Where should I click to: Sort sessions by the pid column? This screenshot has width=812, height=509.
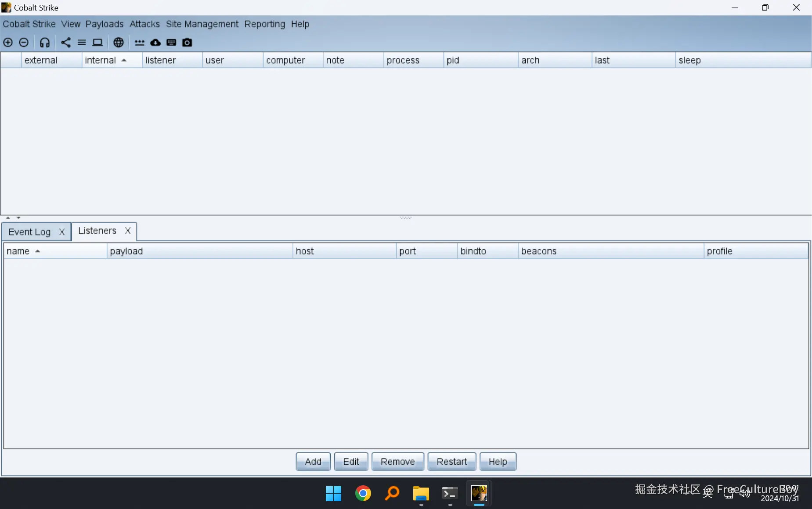[481, 60]
